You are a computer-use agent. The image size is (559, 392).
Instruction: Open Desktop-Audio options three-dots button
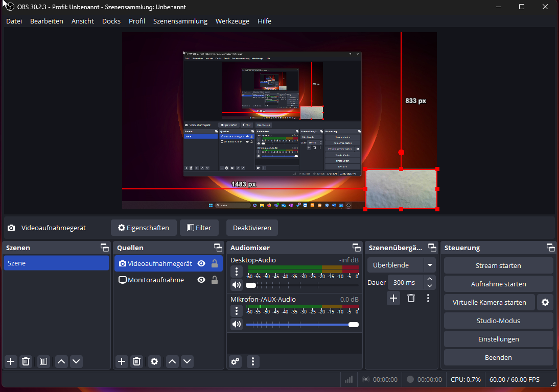tap(237, 272)
